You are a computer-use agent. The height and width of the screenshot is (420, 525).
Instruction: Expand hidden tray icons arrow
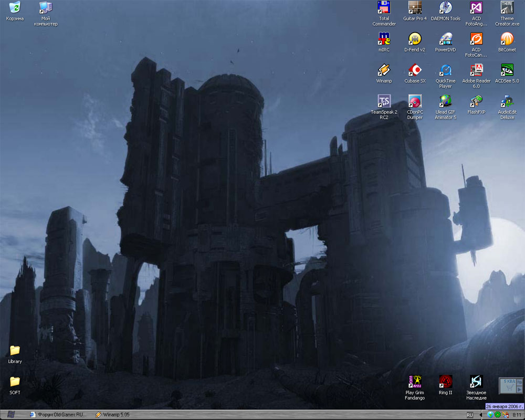[481, 415]
